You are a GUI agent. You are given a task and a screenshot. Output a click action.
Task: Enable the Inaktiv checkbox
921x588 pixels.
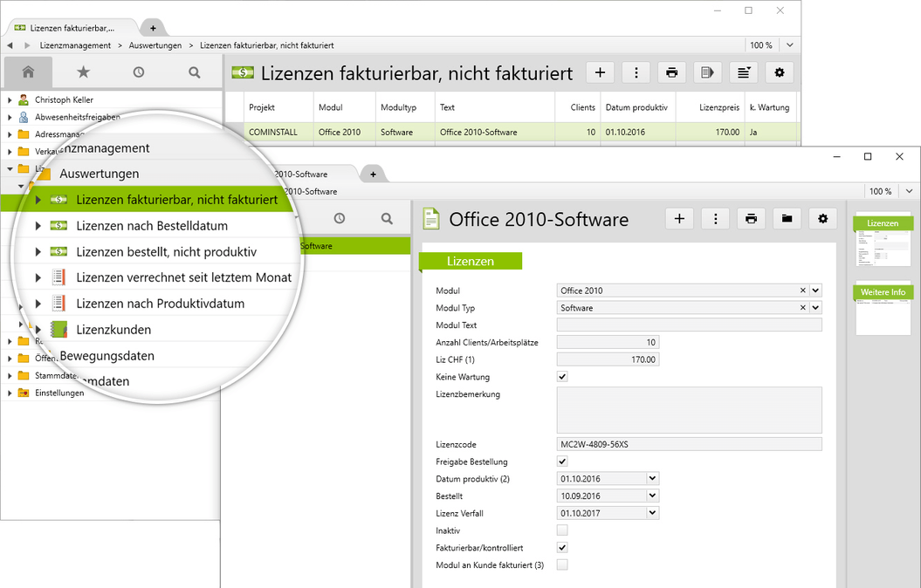[562, 530]
